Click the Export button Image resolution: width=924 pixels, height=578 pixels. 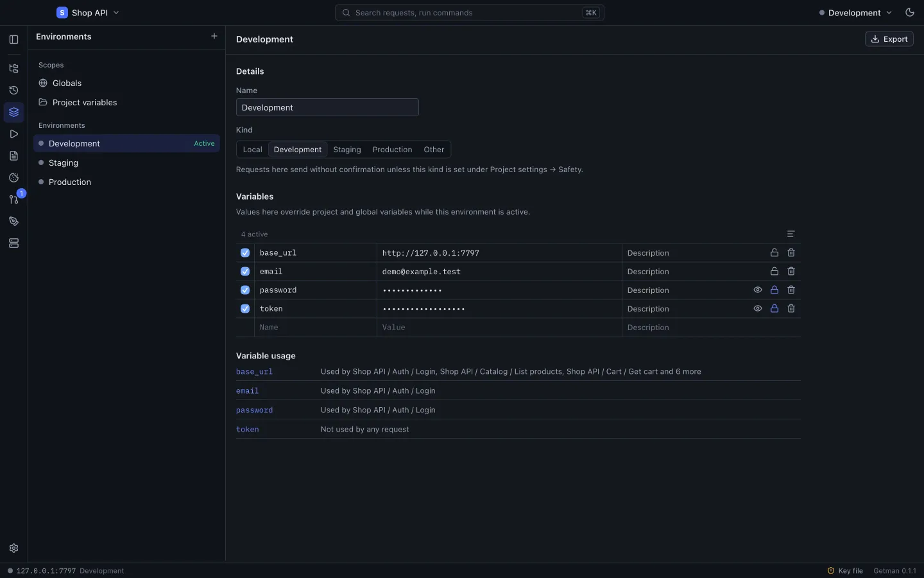pos(889,39)
